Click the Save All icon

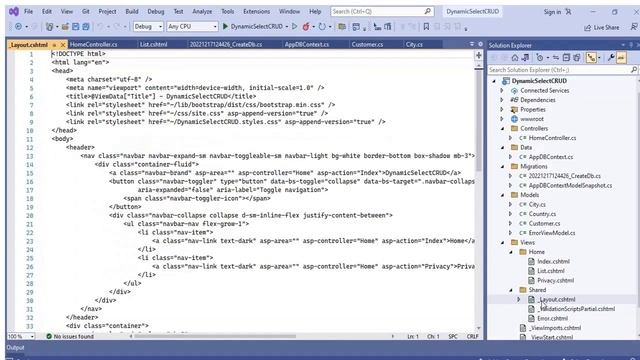[86, 27]
